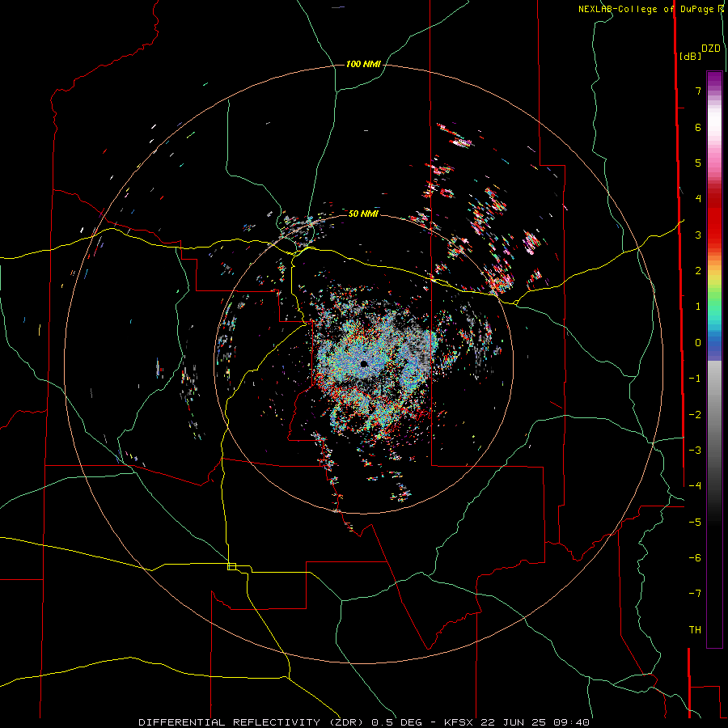Click the black radar site dot
Screen dimensions: 728x728
[x=364, y=364]
